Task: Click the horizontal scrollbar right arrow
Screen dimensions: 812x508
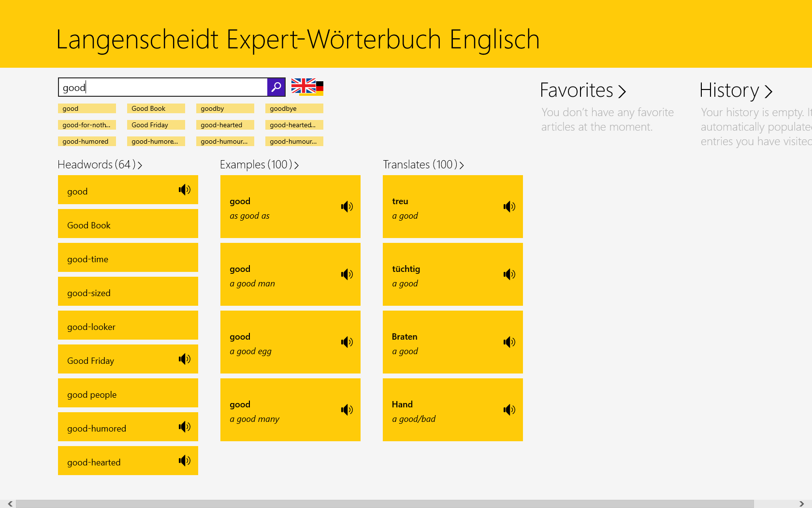Action: pyautogui.click(x=801, y=504)
